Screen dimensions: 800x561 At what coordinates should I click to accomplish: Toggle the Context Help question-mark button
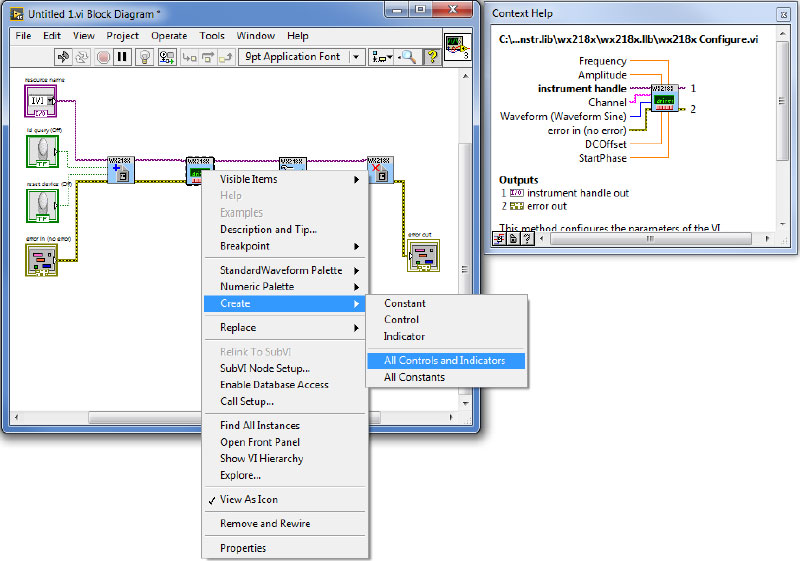(x=432, y=57)
